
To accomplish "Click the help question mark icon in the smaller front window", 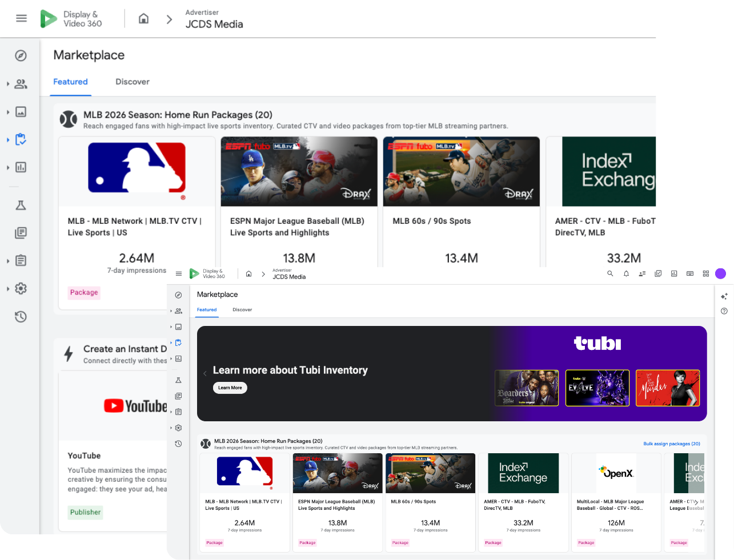I will (724, 311).
